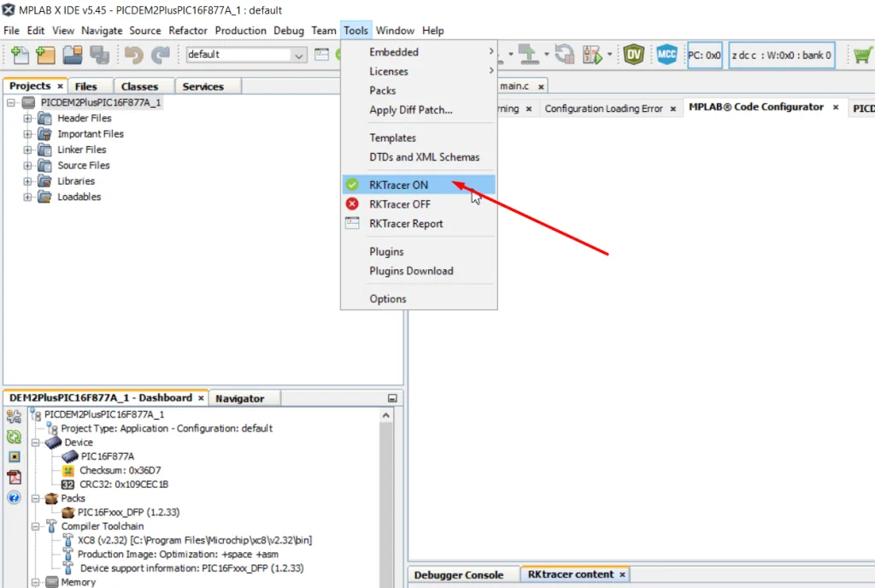This screenshot has width=875, height=588.
Task: Select Packs in the Tools menu
Action: point(419,91)
